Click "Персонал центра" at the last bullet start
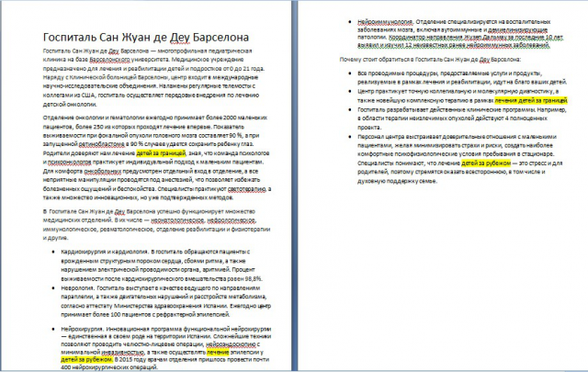This screenshot has width=588, height=372. pos(379,137)
